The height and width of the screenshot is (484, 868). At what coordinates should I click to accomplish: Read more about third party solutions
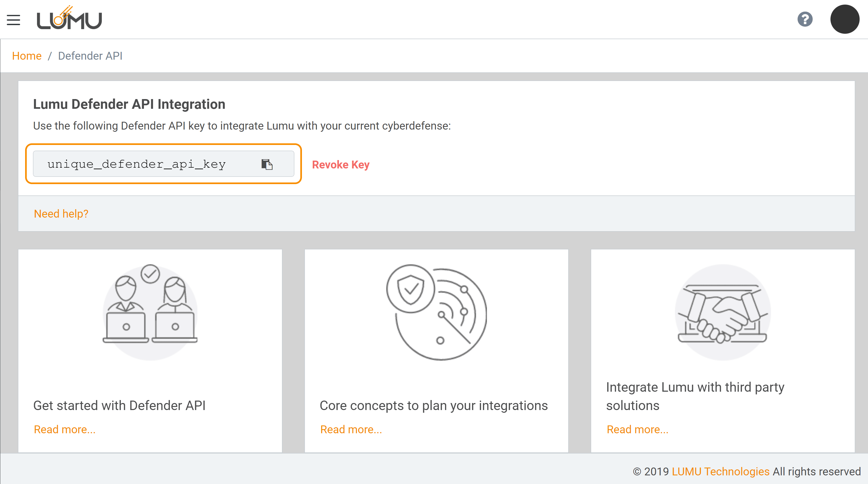click(x=637, y=429)
